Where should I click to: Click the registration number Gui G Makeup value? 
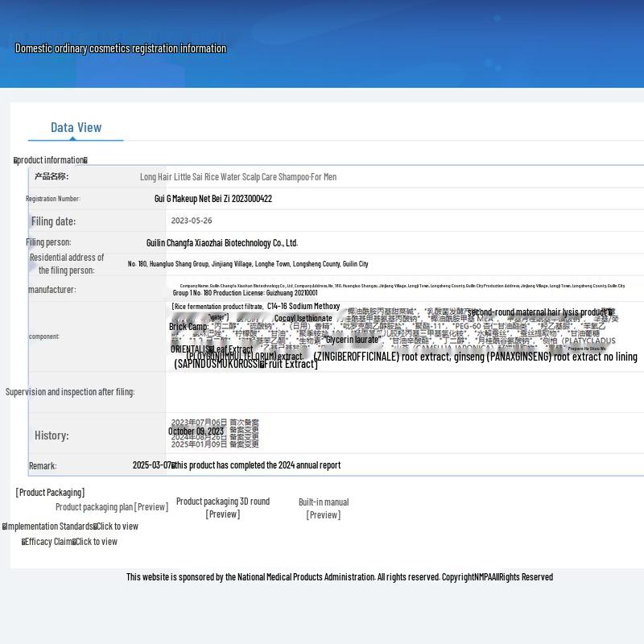point(213,199)
